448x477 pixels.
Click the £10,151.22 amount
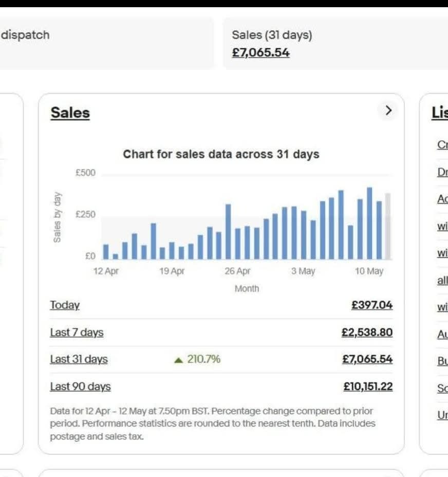point(368,387)
